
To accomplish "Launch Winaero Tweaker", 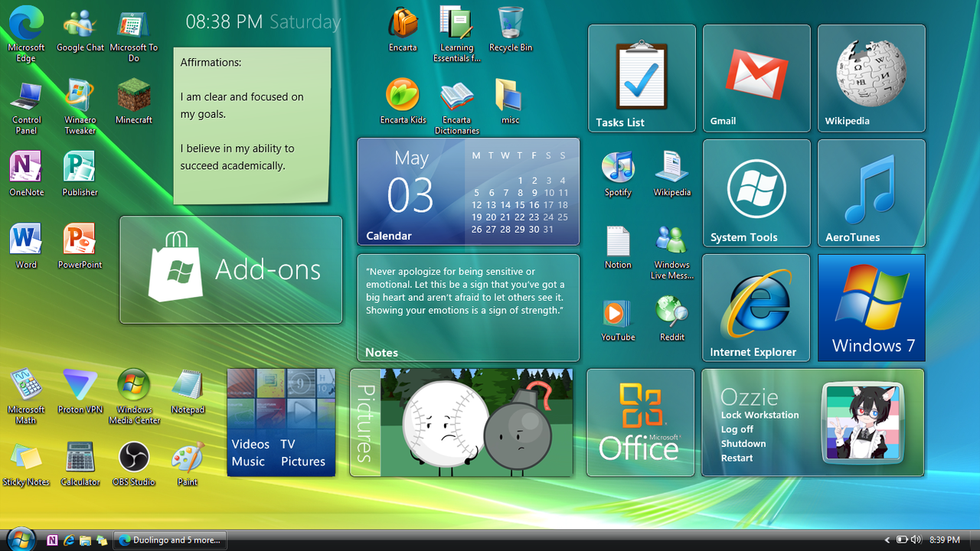I will pos(80,106).
